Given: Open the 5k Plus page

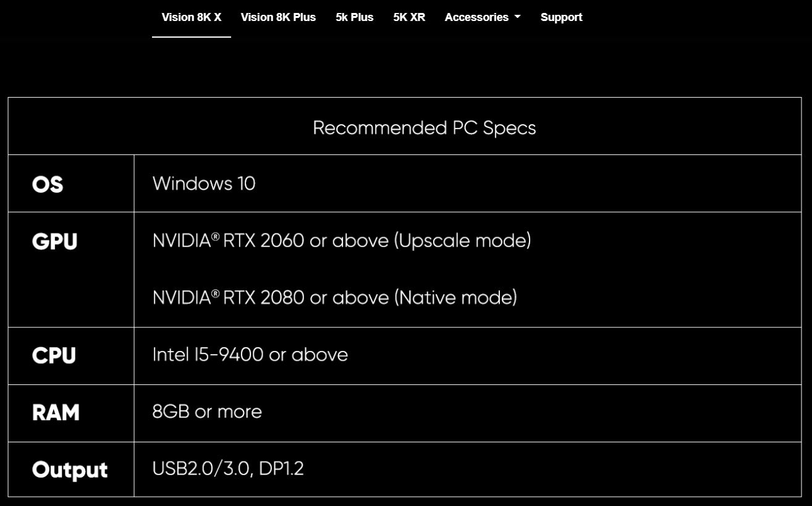Looking at the screenshot, I should click(354, 17).
